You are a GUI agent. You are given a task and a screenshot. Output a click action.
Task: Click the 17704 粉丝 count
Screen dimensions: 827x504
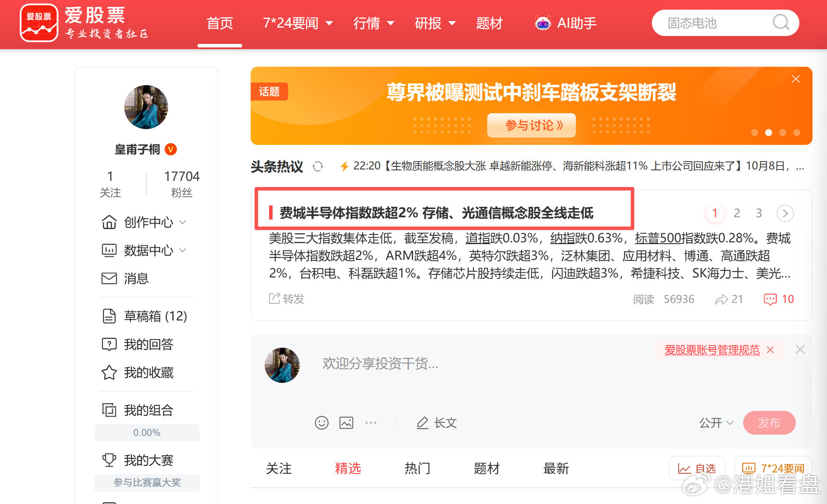182,184
